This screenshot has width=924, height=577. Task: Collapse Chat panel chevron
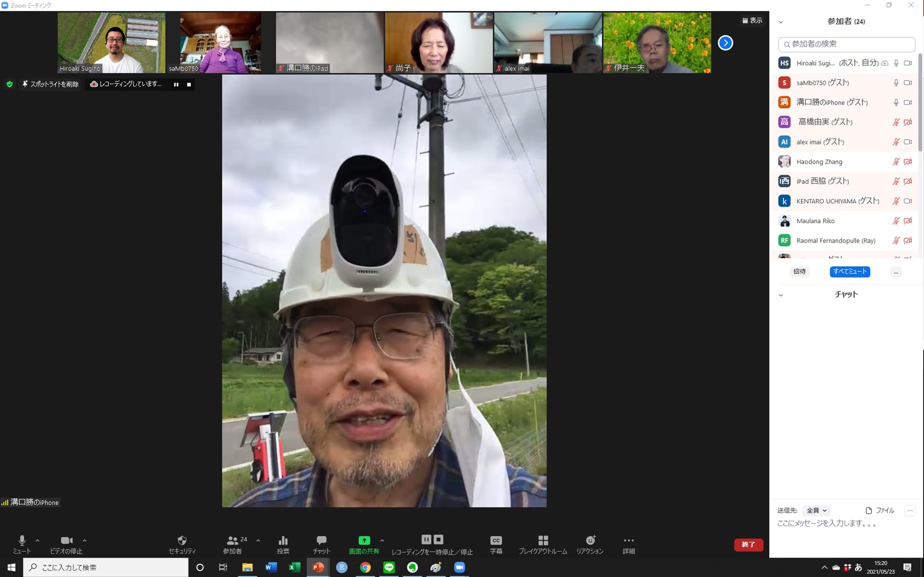[x=781, y=295]
